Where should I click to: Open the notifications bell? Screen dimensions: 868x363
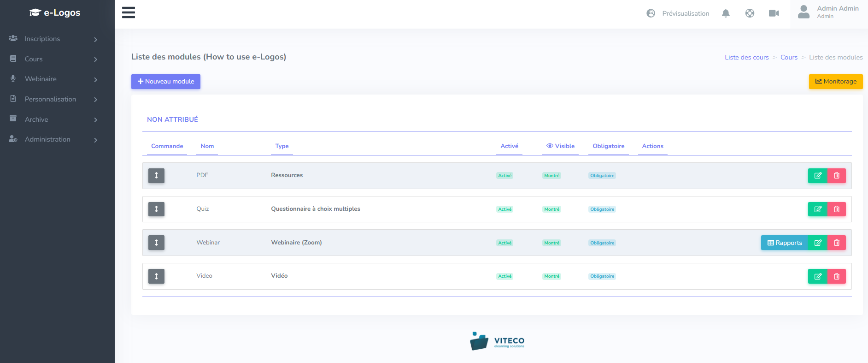pos(726,13)
